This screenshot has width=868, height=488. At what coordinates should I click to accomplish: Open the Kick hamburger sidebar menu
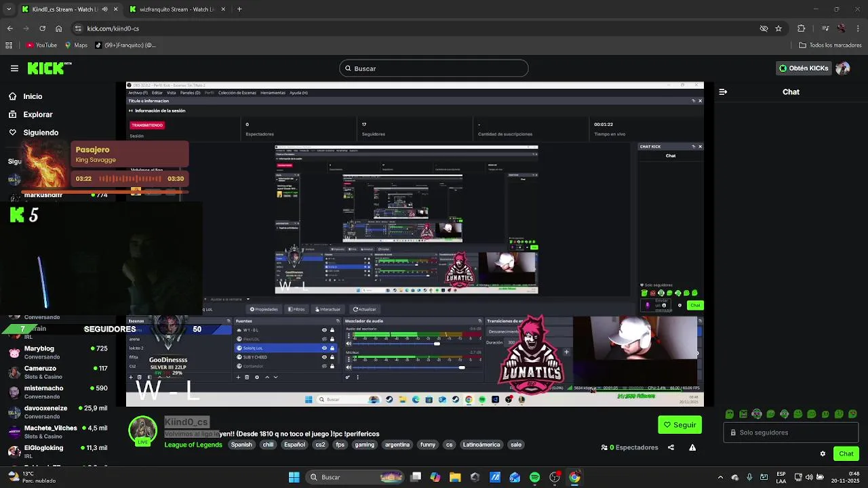point(14,68)
